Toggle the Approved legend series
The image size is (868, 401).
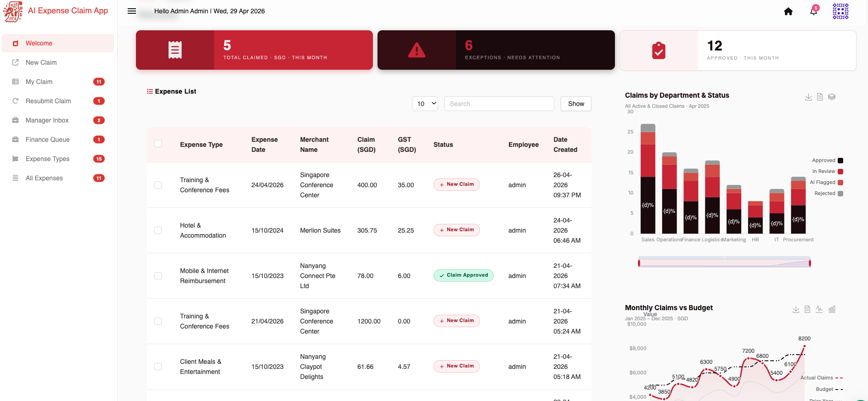click(x=827, y=161)
